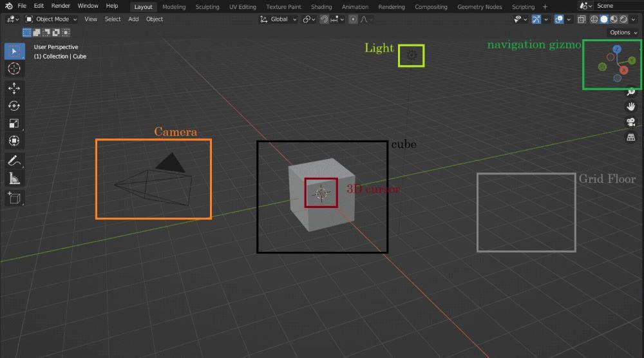Select the Scale tool
This screenshot has height=358, width=644.
tap(14, 124)
